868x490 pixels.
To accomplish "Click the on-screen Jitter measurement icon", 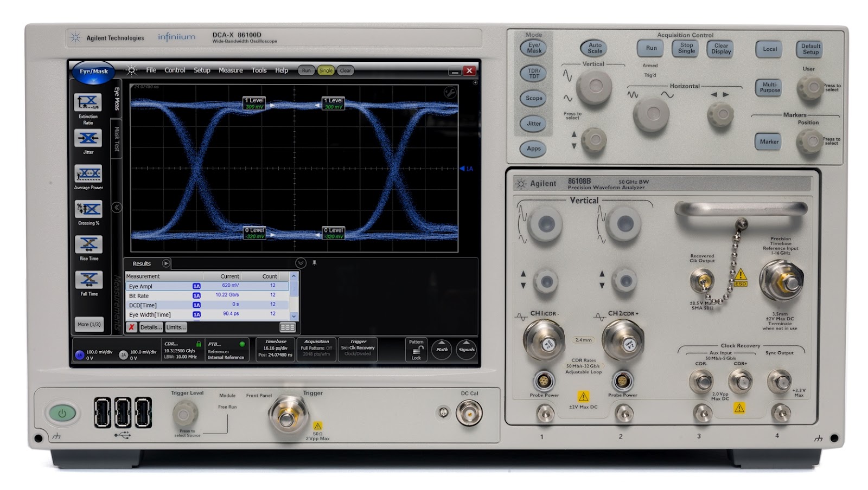I will 88,138.
